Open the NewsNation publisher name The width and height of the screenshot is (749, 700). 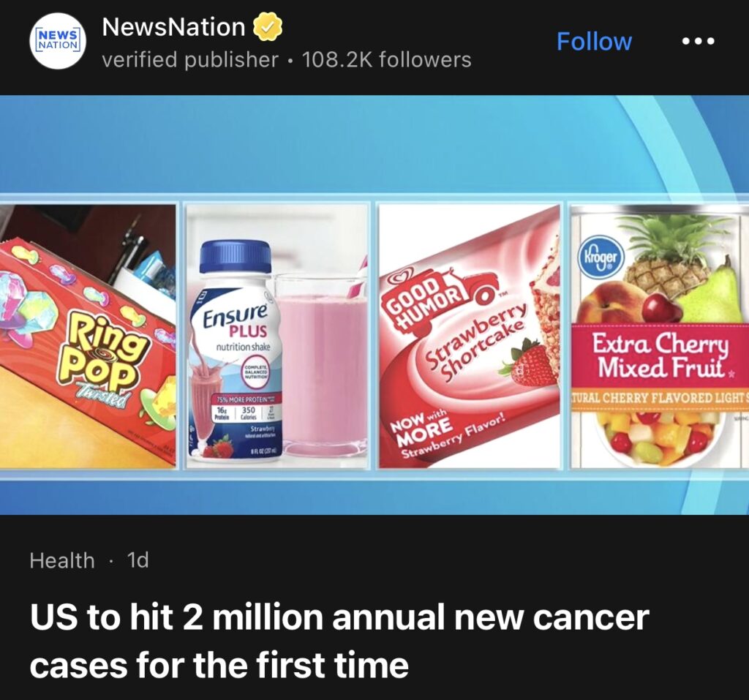(173, 27)
